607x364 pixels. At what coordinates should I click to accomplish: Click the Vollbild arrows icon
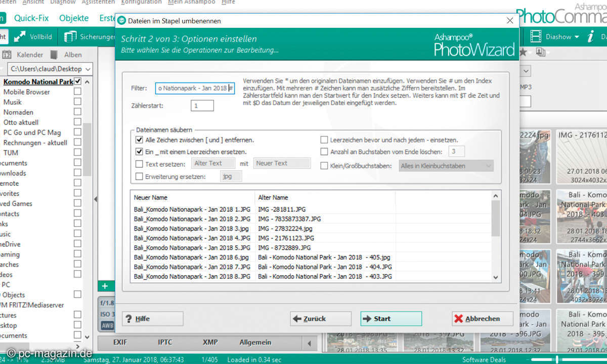(20, 37)
